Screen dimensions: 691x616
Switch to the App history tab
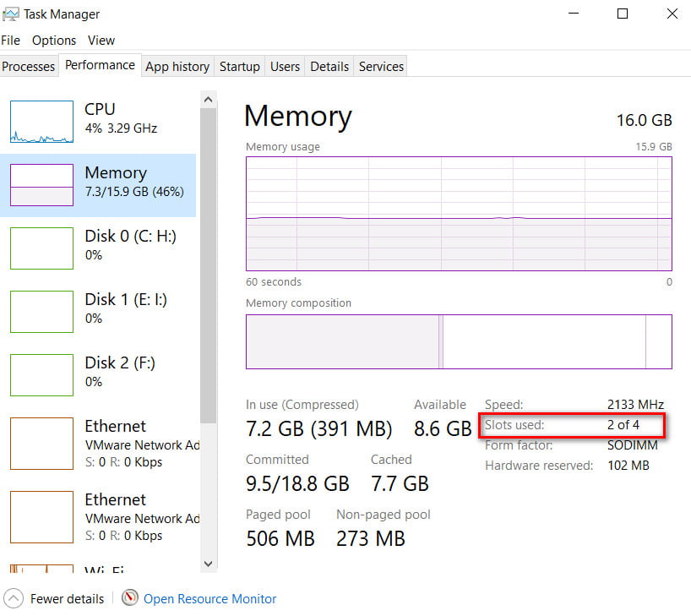point(177,66)
